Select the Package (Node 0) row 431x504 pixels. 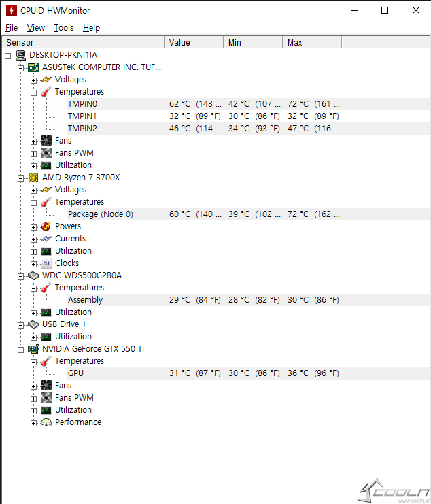click(249, 214)
